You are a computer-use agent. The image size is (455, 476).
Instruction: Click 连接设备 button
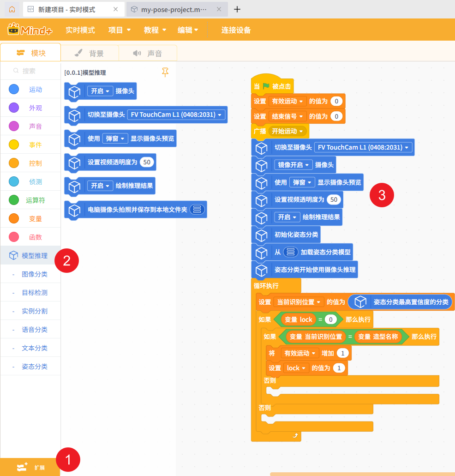tap(236, 30)
